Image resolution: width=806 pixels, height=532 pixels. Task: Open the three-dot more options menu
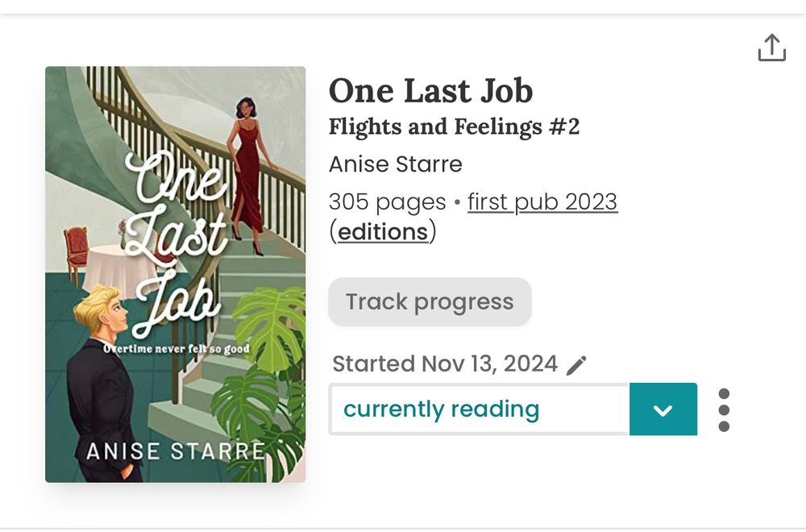724,410
